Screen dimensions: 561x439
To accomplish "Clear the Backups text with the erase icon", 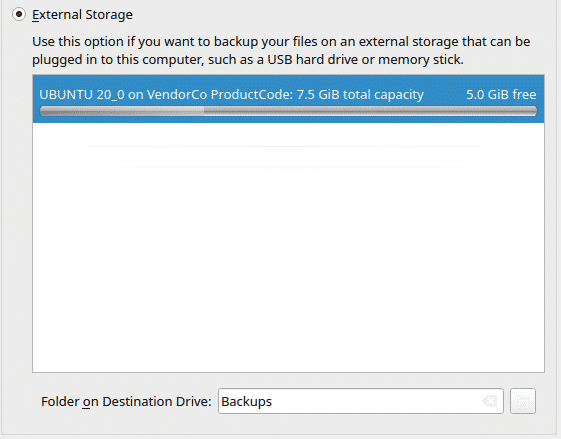I will [x=489, y=401].
